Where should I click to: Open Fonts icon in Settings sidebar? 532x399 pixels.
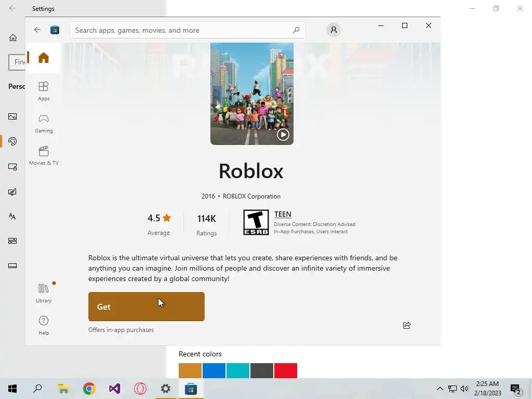12,216
